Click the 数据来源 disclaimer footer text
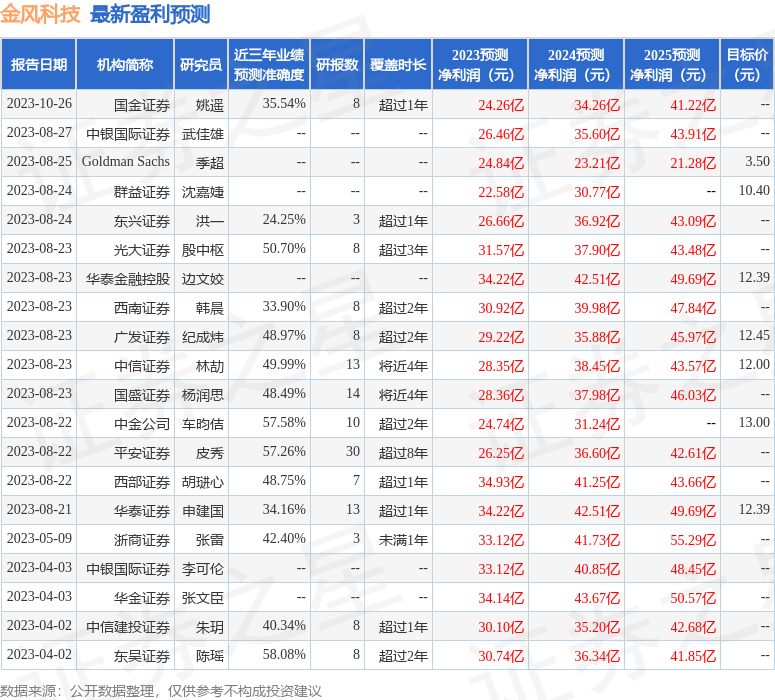Image resolution: width=775 pixels, height=700 pixels. pyautogui.click(x=161, y=690)
